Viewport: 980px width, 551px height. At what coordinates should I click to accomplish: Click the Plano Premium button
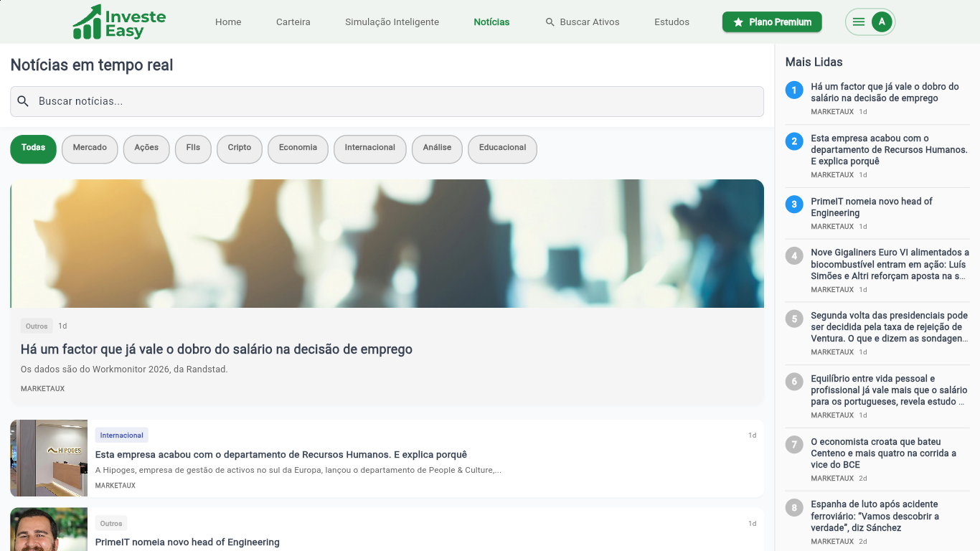(x=772, y=22)
